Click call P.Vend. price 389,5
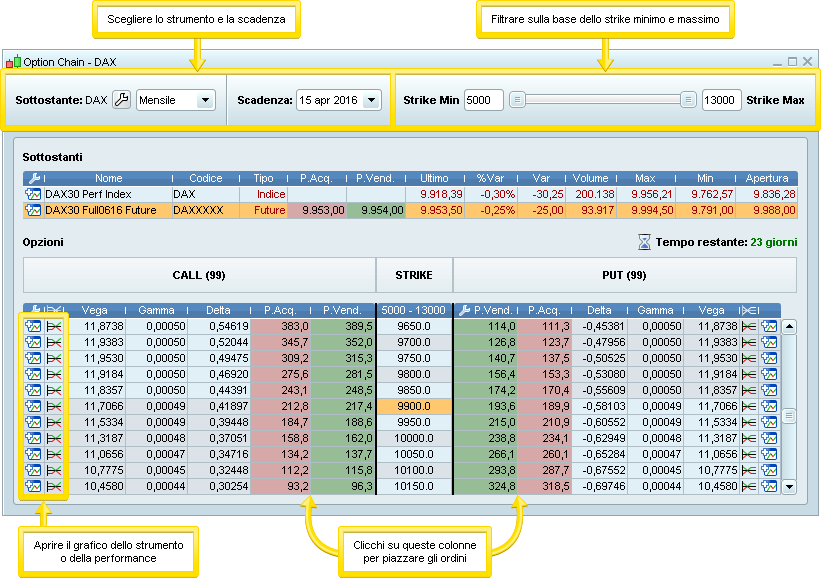Image resolution: width=821 pixels, height=578 pixels. click(x=343, y=326)
